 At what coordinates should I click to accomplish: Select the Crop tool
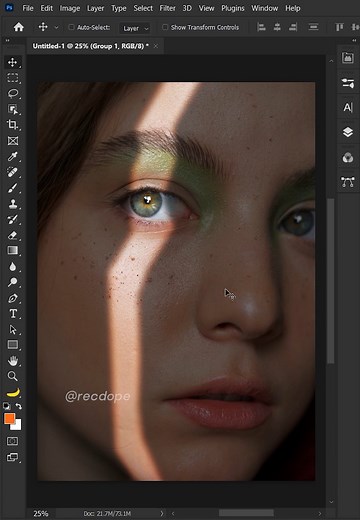(13, 125)
